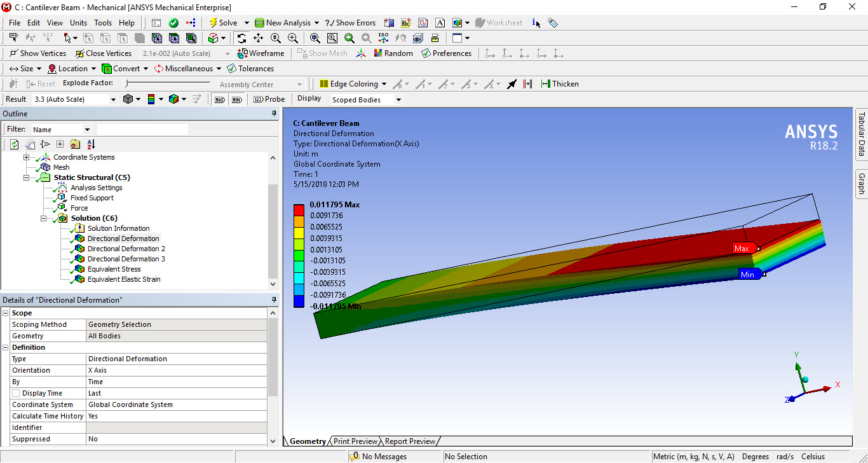Toggle the Minimum value label on the result
This screenshot has height=463, width=868.
coord(236,99)
